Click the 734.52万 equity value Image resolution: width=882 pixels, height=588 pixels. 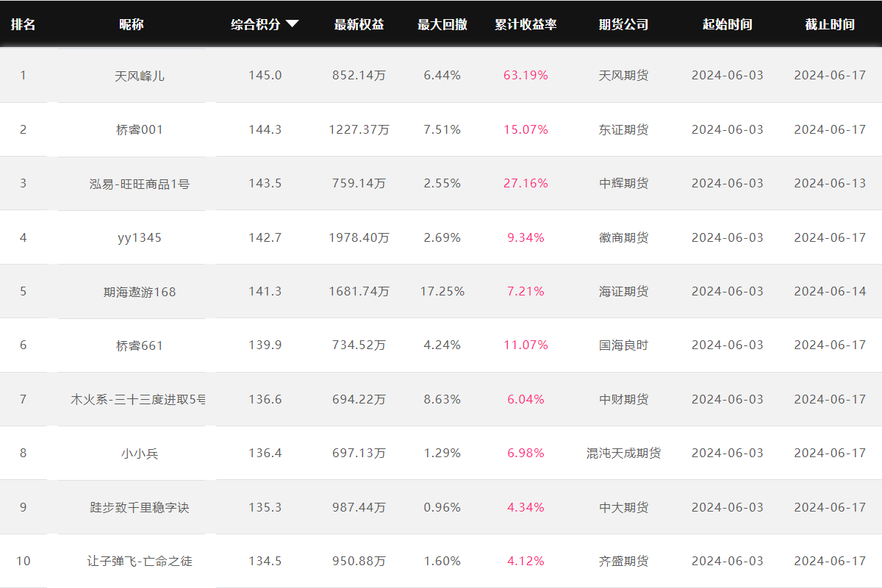(359, 345)
